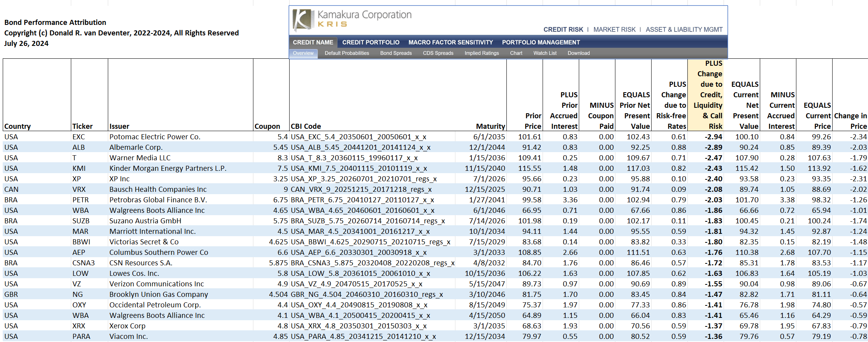Open the CREDIT RISK section link
Viewport: 868px width, 342px height.
(x=563, y=30)
